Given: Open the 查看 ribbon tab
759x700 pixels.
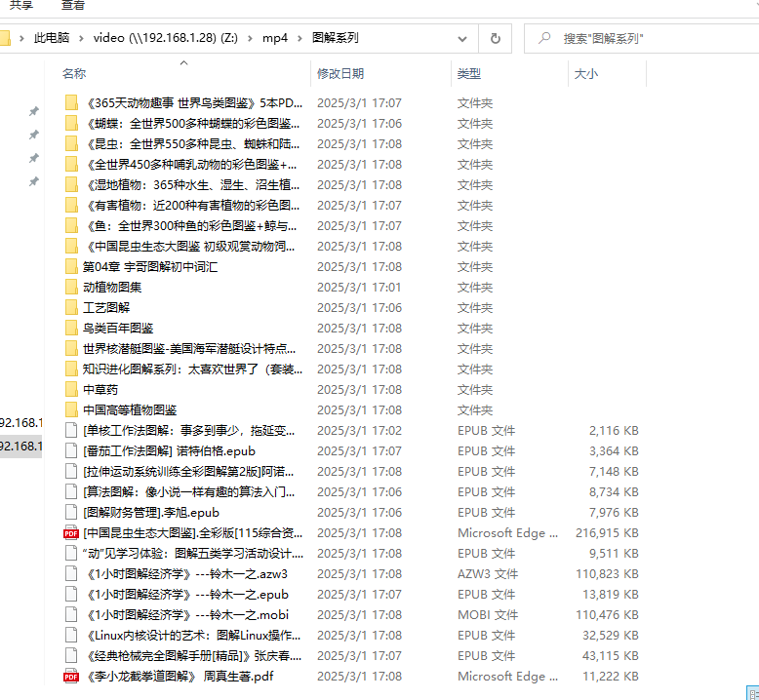Looking at the screenshot, I should click(x=73, y=5).
